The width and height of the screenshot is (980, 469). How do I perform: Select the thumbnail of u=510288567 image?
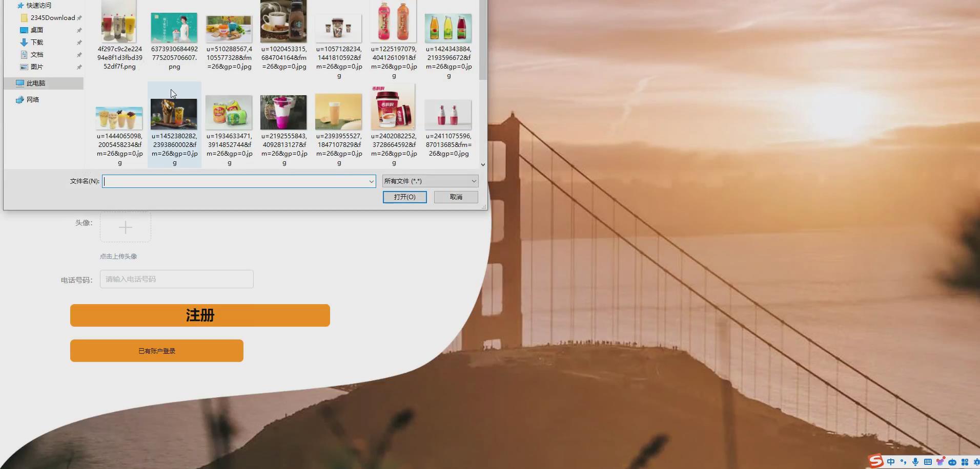(x=229, y=29)
